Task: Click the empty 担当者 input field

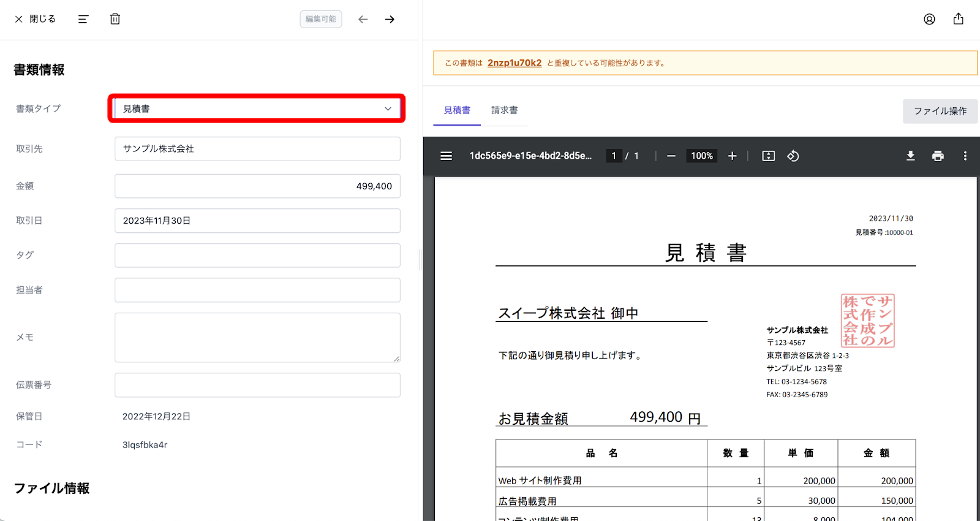Action: (257, 290)
